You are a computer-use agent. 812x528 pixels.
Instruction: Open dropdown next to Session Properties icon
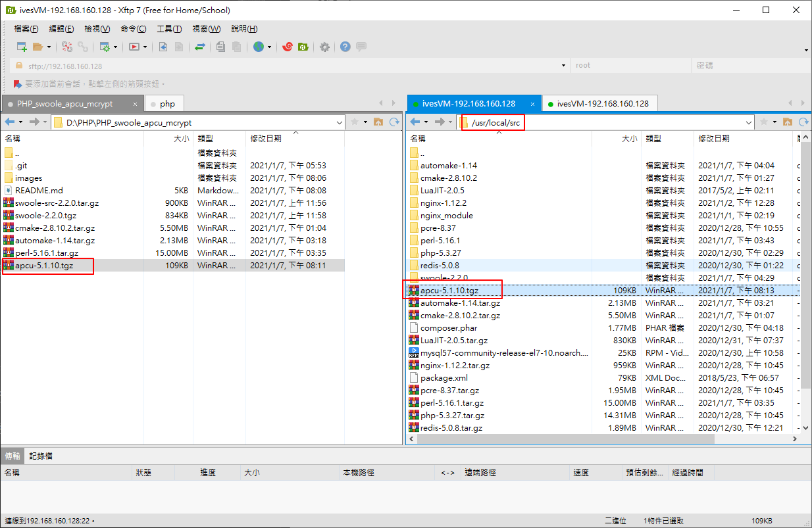[115, 47]
